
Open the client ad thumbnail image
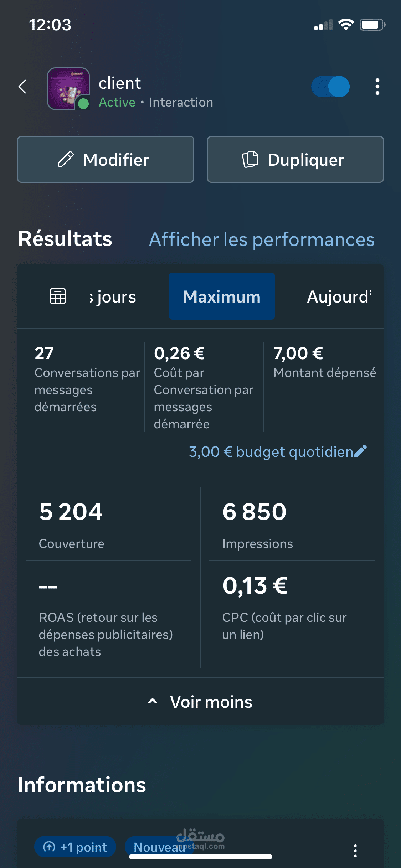68,89
